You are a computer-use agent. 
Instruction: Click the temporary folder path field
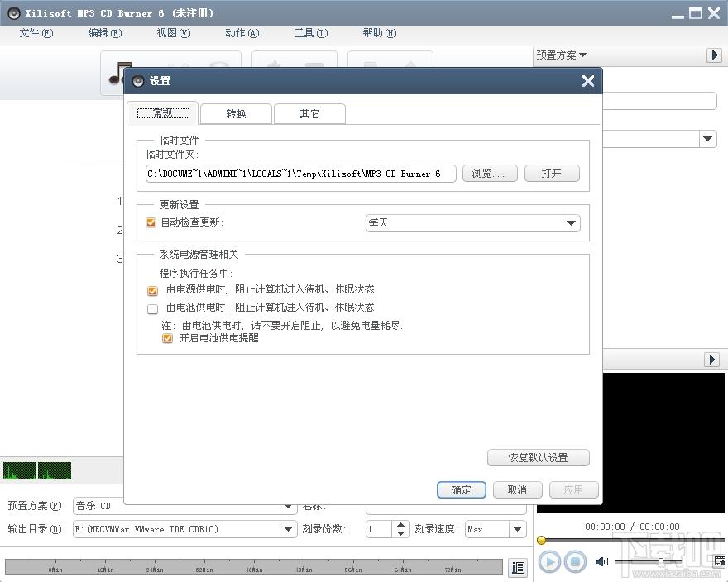point(300,174)
